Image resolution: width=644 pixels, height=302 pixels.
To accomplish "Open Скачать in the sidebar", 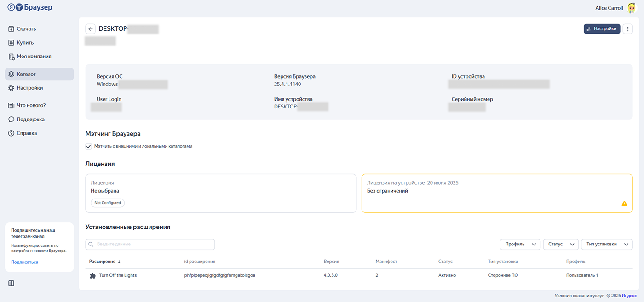I will (x=26, y=29).
